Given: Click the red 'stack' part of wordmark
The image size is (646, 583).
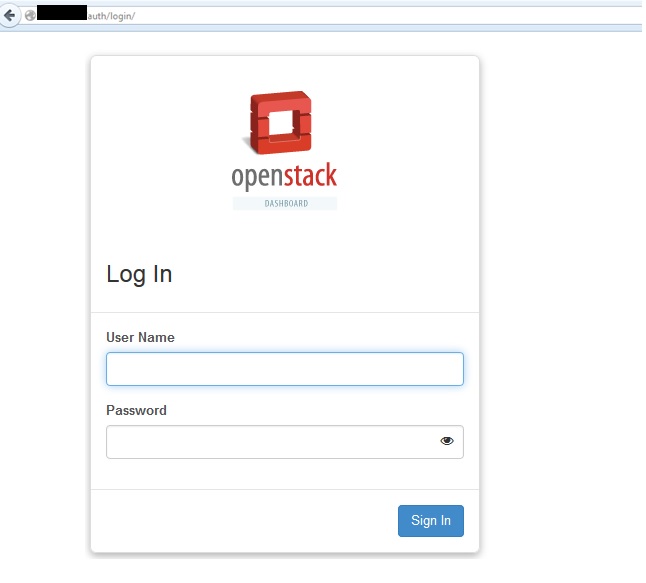Looking at the screenshot, I should pyautogui.click(x=311, y=177).
